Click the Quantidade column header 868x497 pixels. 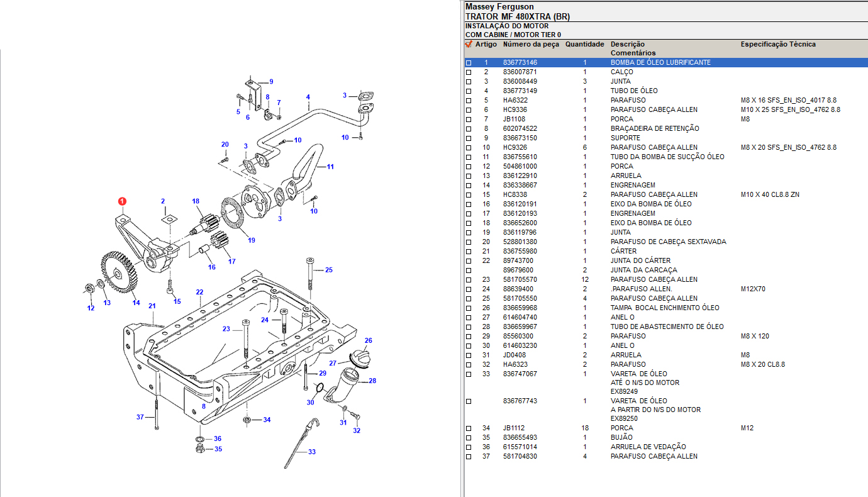click(x=584, y=45)
